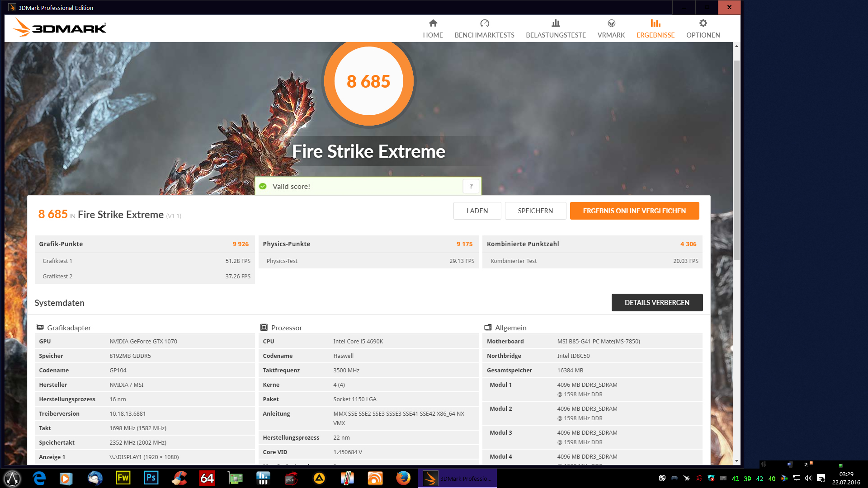This screenshot has width=868, height=488.
Task: Launch Firefox from the taskbar
Action: tap(403, 478)
